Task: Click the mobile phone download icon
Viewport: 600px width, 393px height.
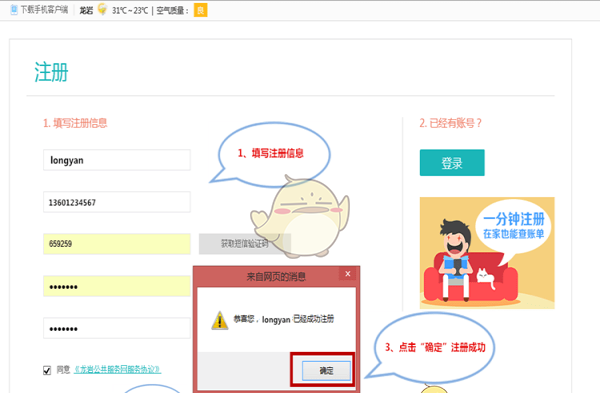Action: pyautogui.click(x=14, y=10)
